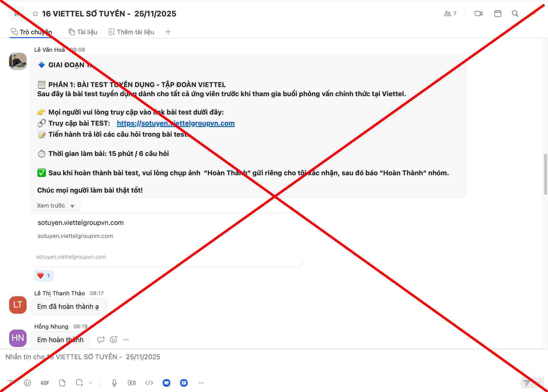Open more composer options with the ellipsis
The image size is (548, 392).
tap(201, 383)
